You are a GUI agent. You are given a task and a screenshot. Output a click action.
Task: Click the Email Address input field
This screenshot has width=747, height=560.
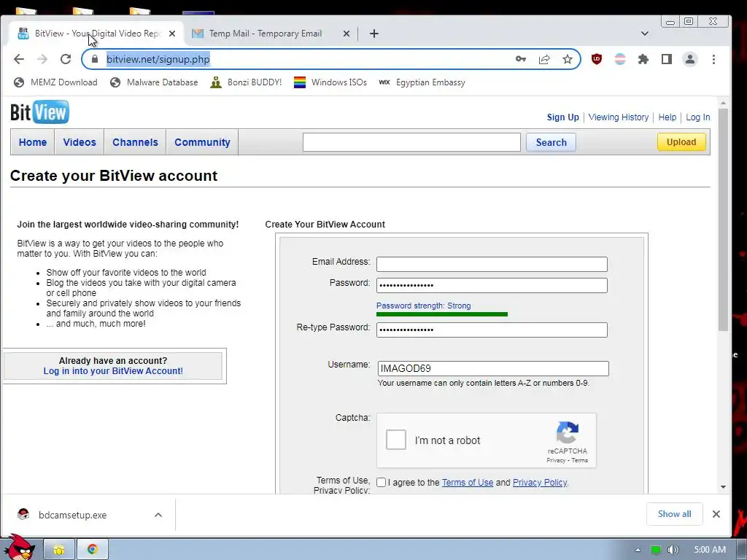[492, 264]
